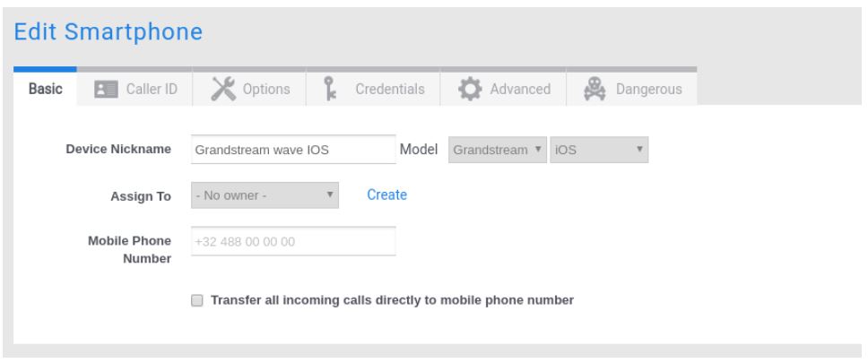Click the Advanced gear icon

(468, 89)
